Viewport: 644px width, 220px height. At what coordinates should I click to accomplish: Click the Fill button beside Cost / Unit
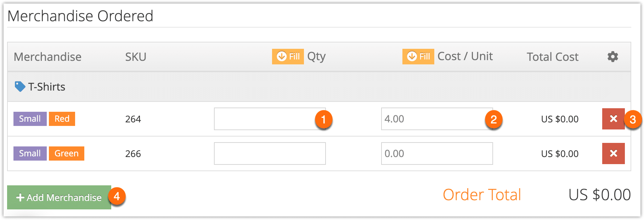[x=418, y=57]
